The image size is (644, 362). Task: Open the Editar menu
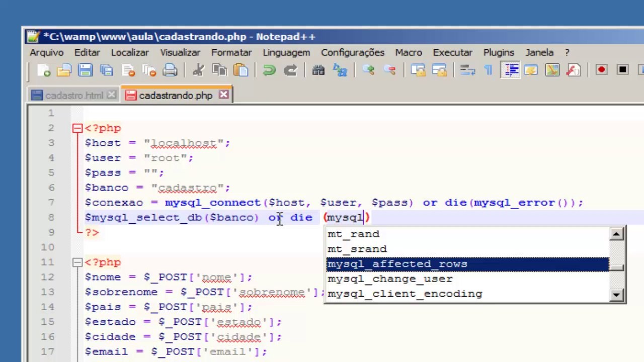pyautogui.click(x=87, y=52)
